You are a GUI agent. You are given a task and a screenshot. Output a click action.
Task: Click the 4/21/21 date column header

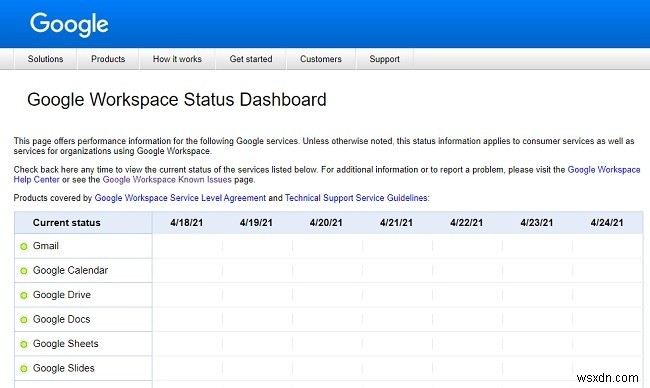coord(396,223)
